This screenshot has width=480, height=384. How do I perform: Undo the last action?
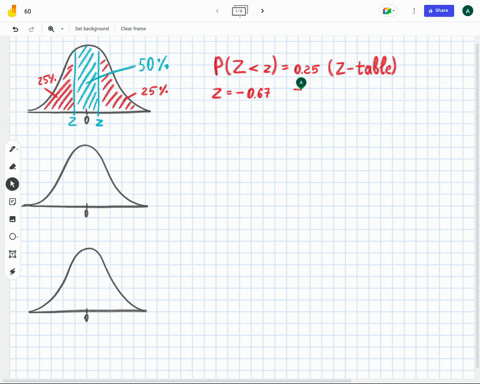[15, 29]
